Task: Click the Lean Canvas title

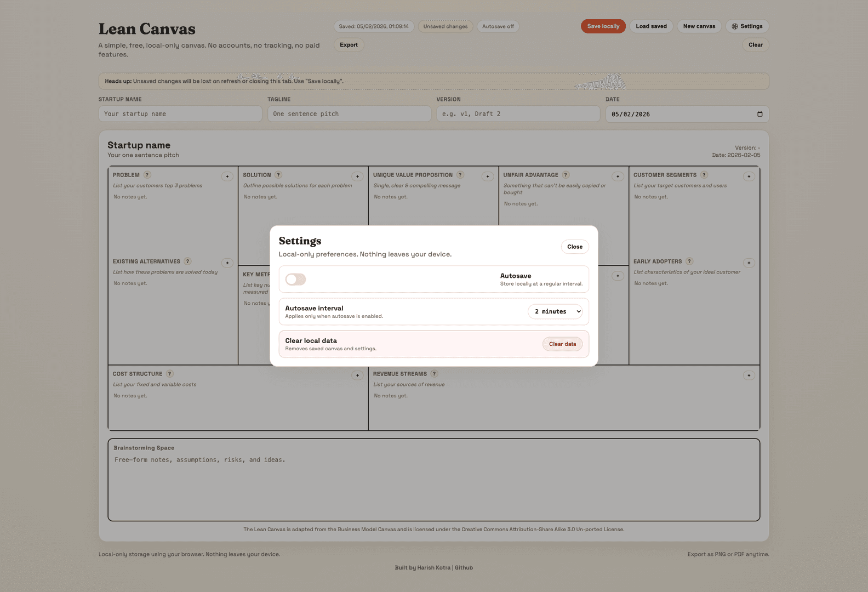Action: (x=147, y=29)
